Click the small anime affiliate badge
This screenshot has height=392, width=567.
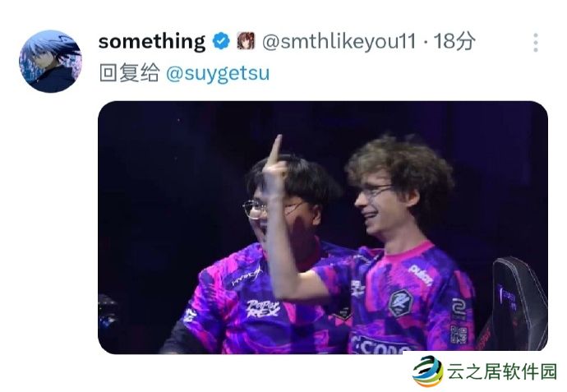[246, 41]
